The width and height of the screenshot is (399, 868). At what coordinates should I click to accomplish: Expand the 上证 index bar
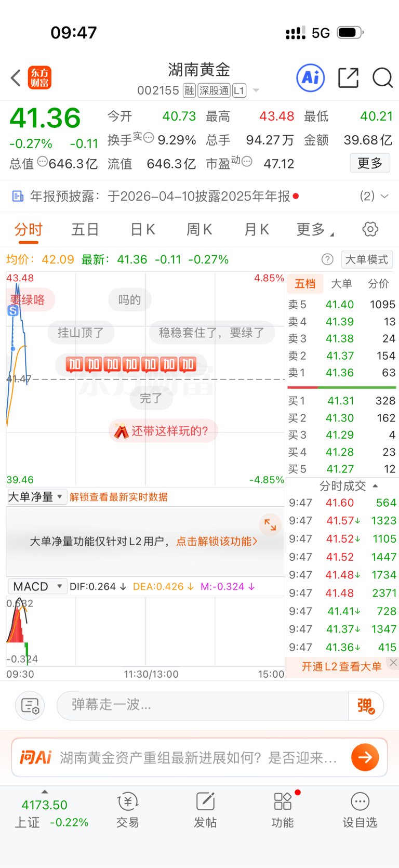[45, 792]
